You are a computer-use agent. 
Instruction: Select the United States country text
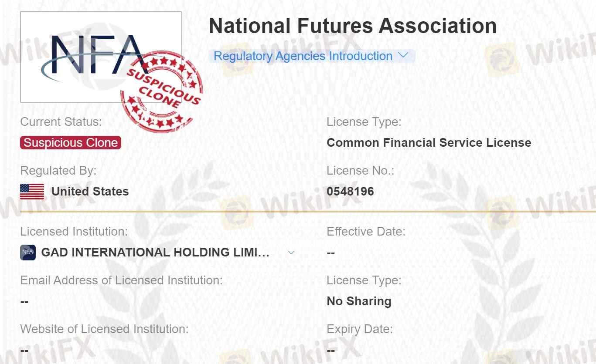click(x=90, y=192)
